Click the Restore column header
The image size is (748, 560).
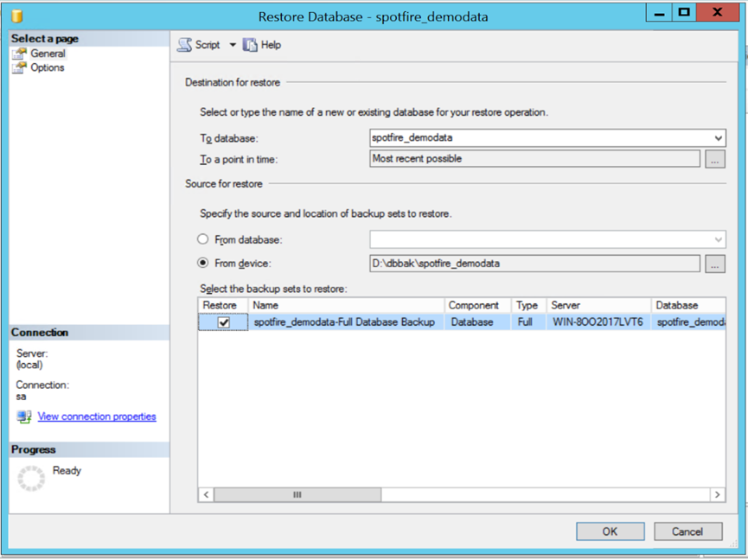tap(223, 306)
